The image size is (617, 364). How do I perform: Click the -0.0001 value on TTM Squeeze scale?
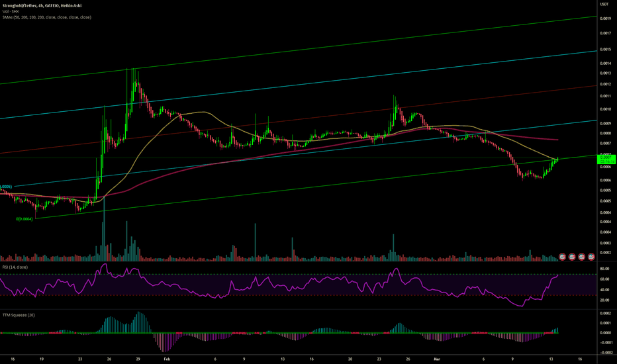[606, 342]
